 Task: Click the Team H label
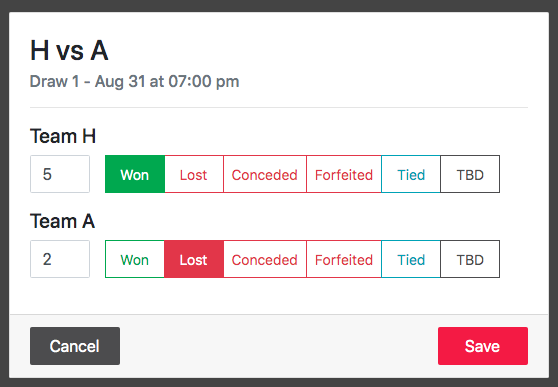[x=63, y=136]
